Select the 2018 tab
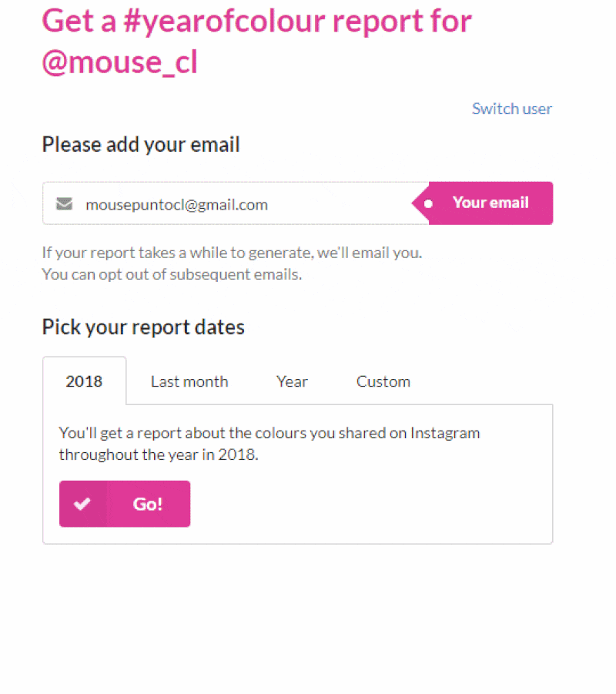616x694 pixels. click(x=84, y=381)
